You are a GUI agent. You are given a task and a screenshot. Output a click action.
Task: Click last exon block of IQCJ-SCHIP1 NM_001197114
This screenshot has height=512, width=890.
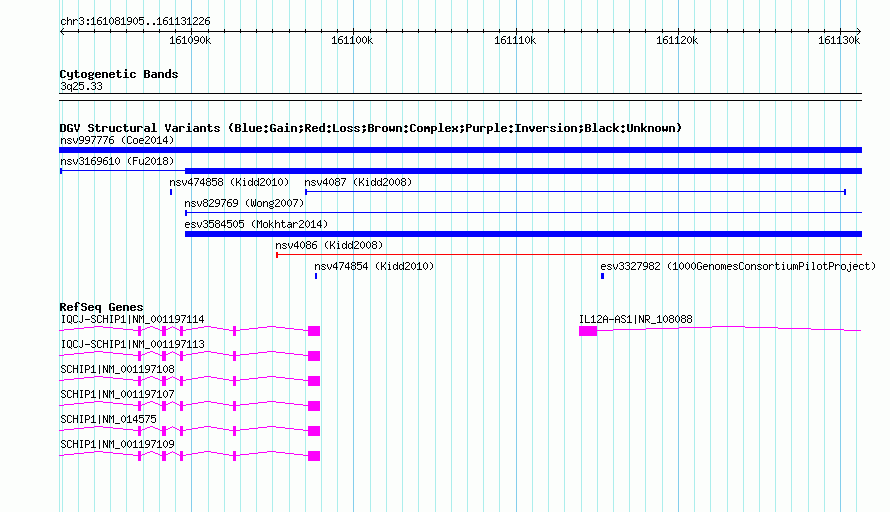314,331
